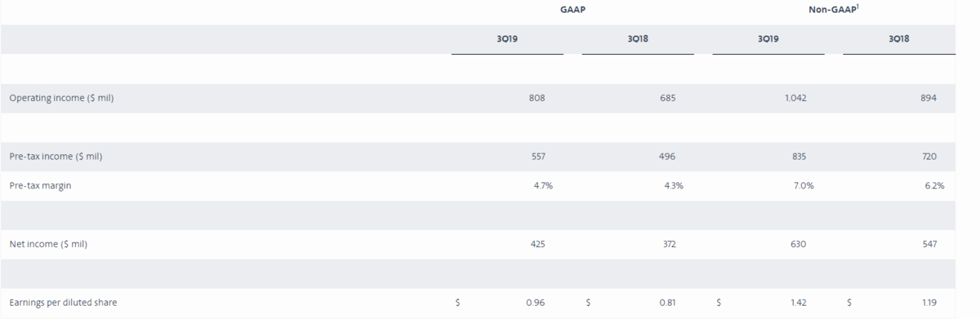Click the pre-tax margin value 4.7%

(543, 186)
